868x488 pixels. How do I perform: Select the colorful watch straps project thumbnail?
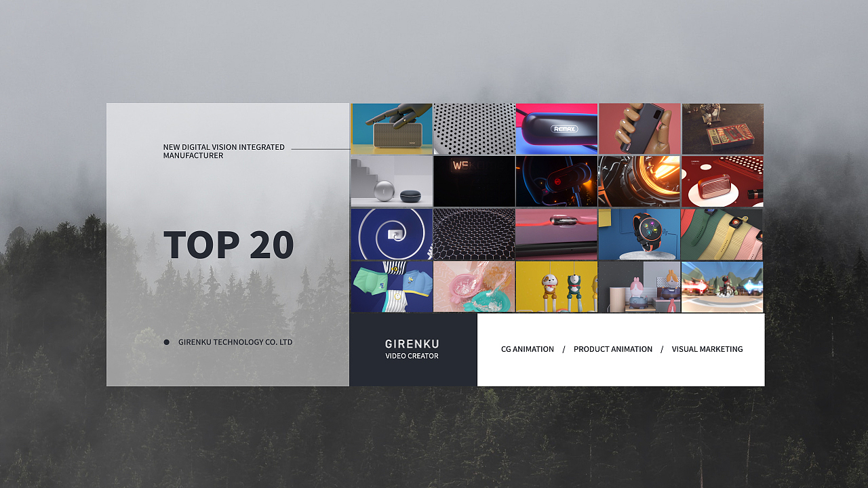[722, 234]
